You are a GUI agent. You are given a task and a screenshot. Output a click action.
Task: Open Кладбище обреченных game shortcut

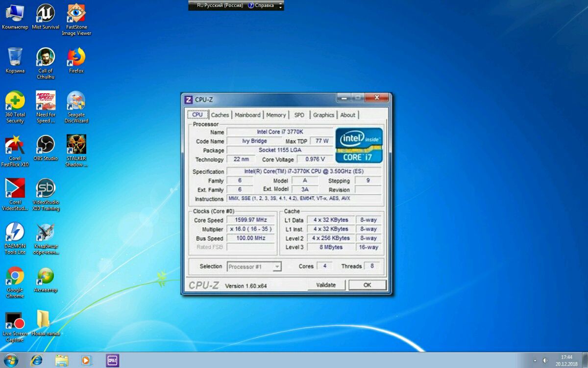tap(46, 238)
